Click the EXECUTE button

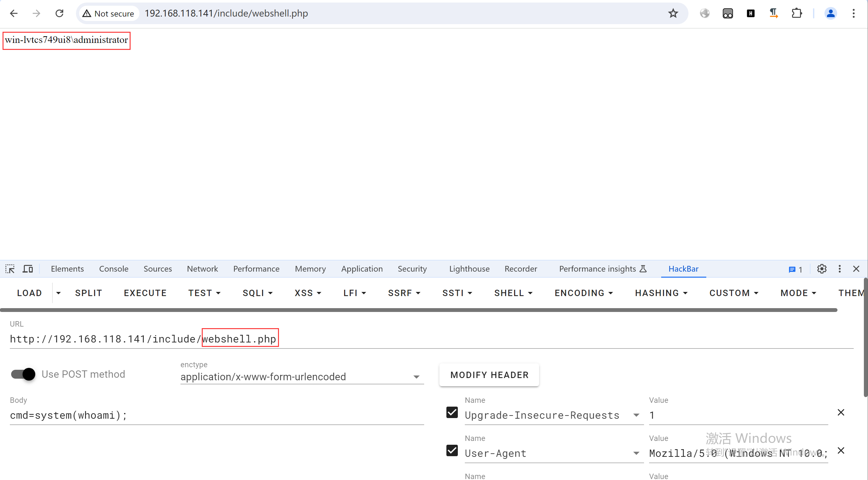point(145,293)
